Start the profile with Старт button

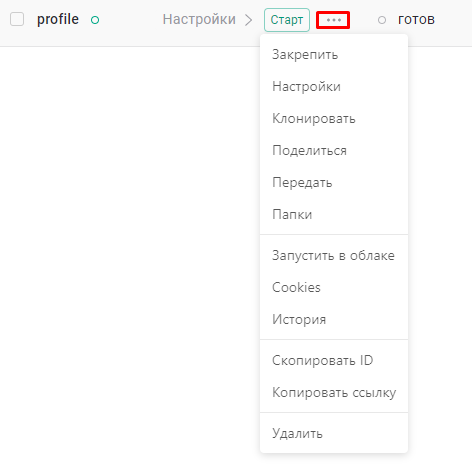pyautogui.click(x=287, y=20)
